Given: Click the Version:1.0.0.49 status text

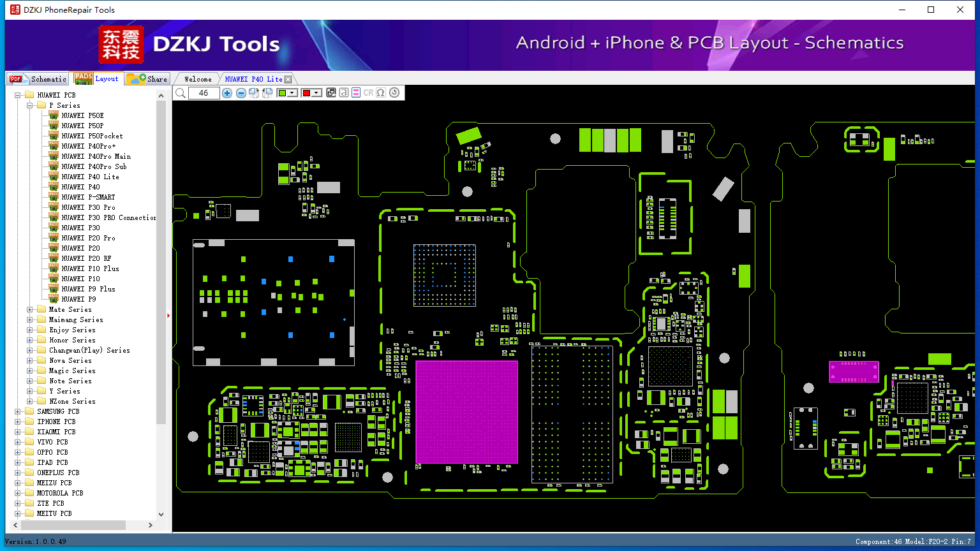Looking at the screenshot, I should (x=36, y=541).
